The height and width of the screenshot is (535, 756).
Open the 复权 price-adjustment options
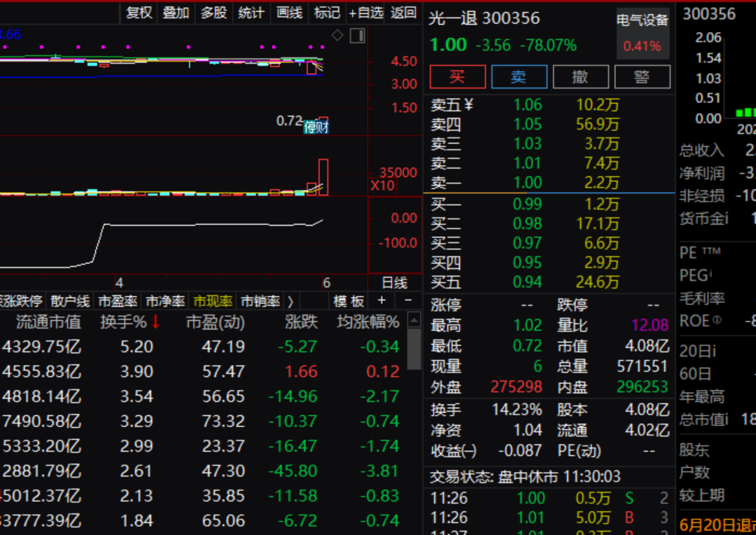click(138, 13)
